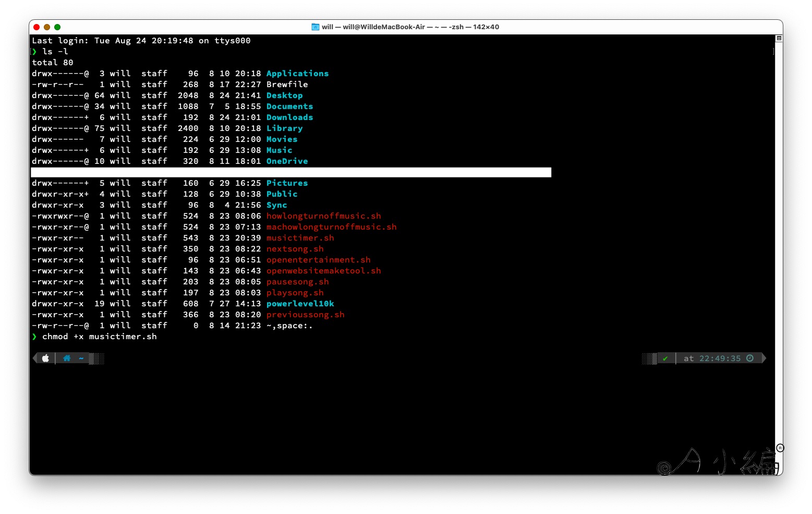
Task: Click playsong.sh file name
Action: (x=295, y=293)
